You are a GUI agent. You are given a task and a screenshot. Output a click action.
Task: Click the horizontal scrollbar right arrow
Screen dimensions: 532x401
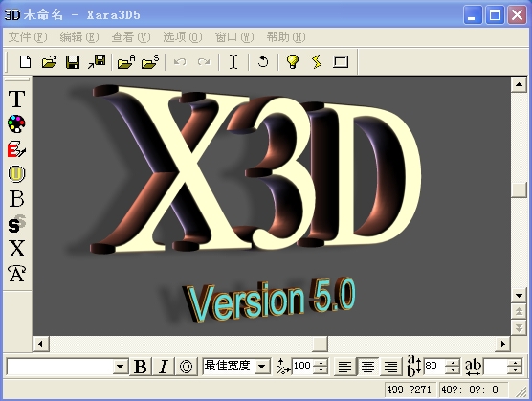coord(503,344)
